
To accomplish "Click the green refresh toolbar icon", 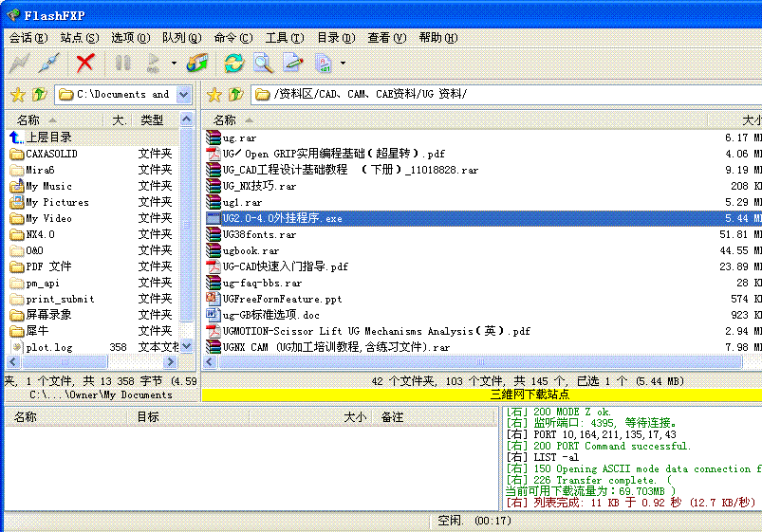I will click(x=233, y=64).
